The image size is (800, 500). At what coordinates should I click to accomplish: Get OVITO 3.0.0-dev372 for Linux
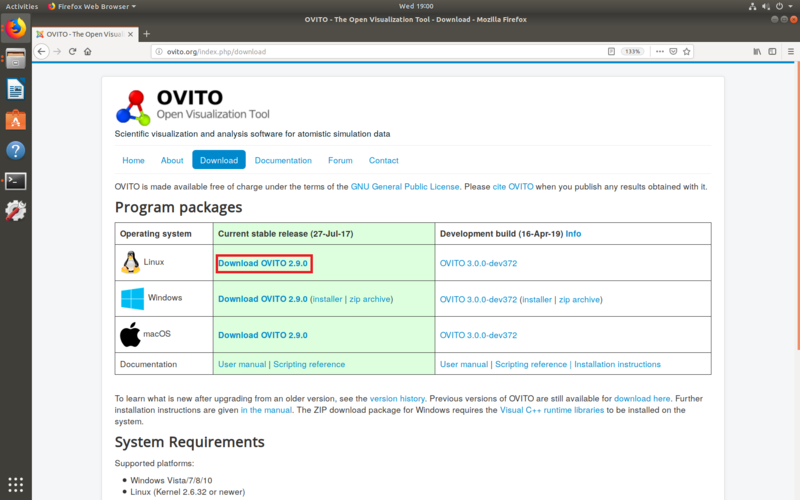coord(478,263)
